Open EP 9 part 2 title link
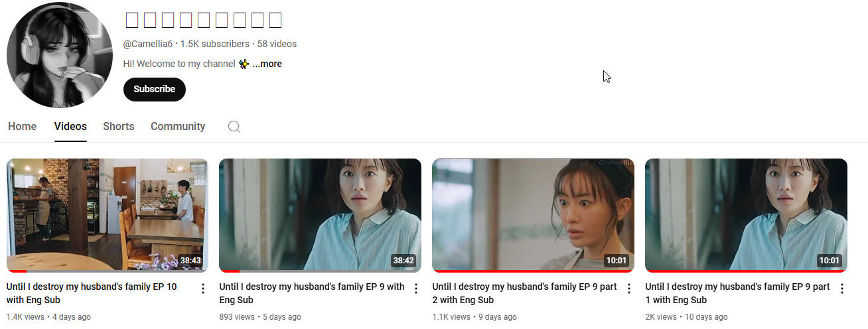This screenshot has height=329, width=868. [x=524, y=293]
